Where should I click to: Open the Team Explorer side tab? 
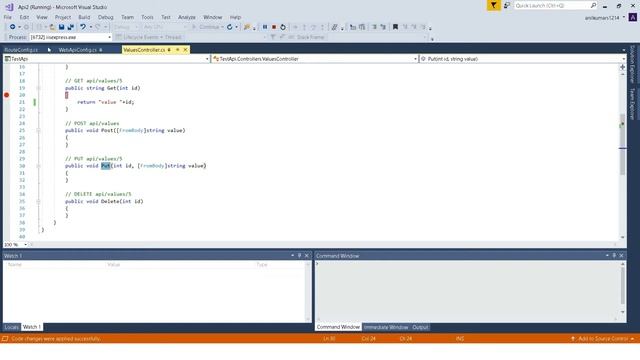[x=632, y=103]
